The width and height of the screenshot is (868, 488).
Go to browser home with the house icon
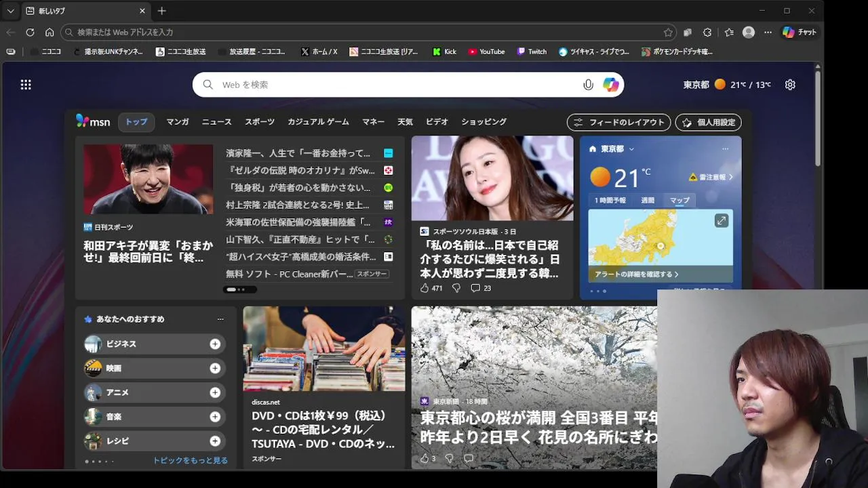pos(50,32)
